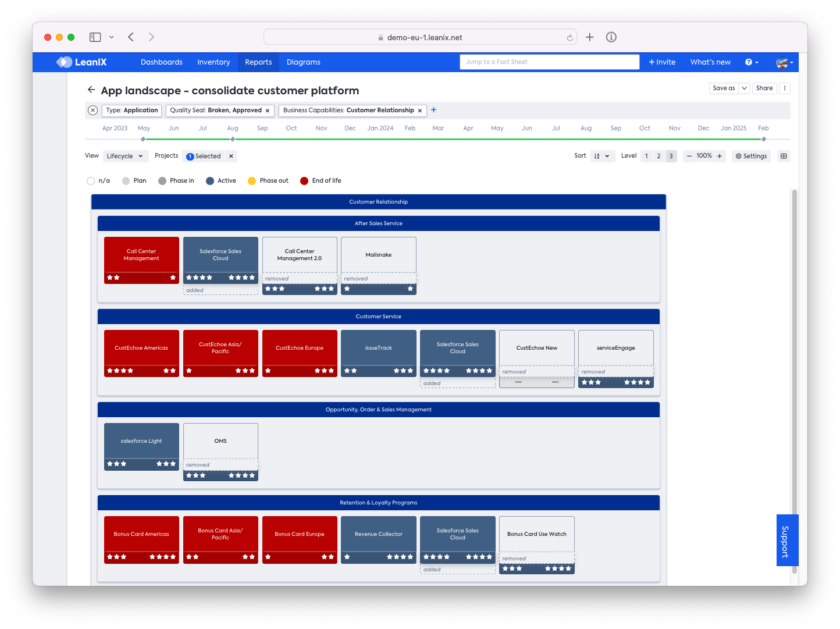Image resolution: width=840 pixels, height=629 pixels.
Task: Open a new browser tab
Action: [589, 37]
